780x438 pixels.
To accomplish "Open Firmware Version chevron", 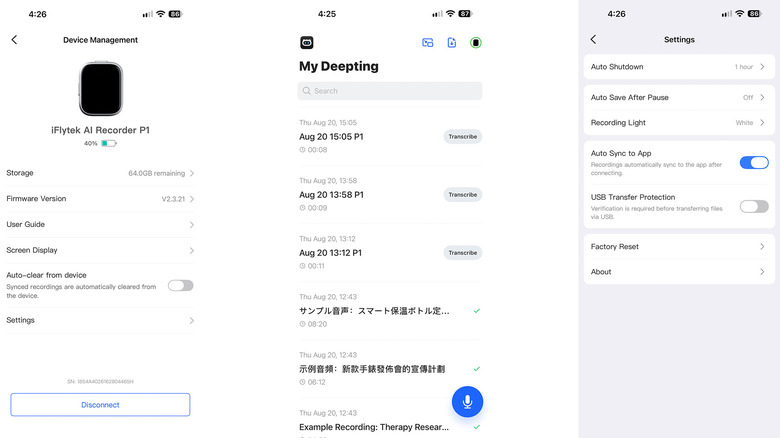I will tap(192, 199).
